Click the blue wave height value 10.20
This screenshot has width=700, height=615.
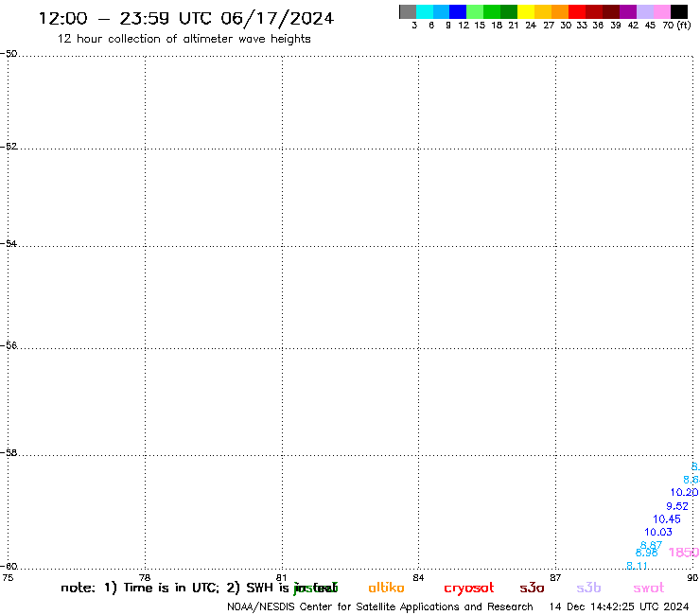pos(684,492)
